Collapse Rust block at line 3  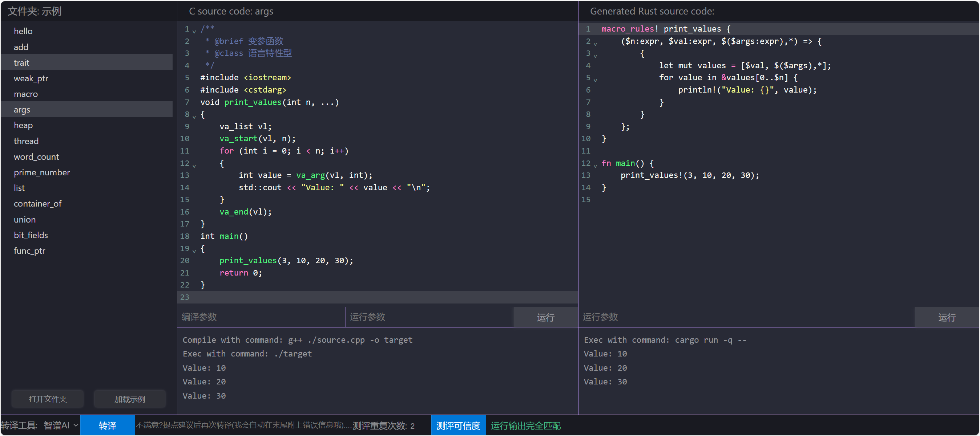(x=596, y=56)
